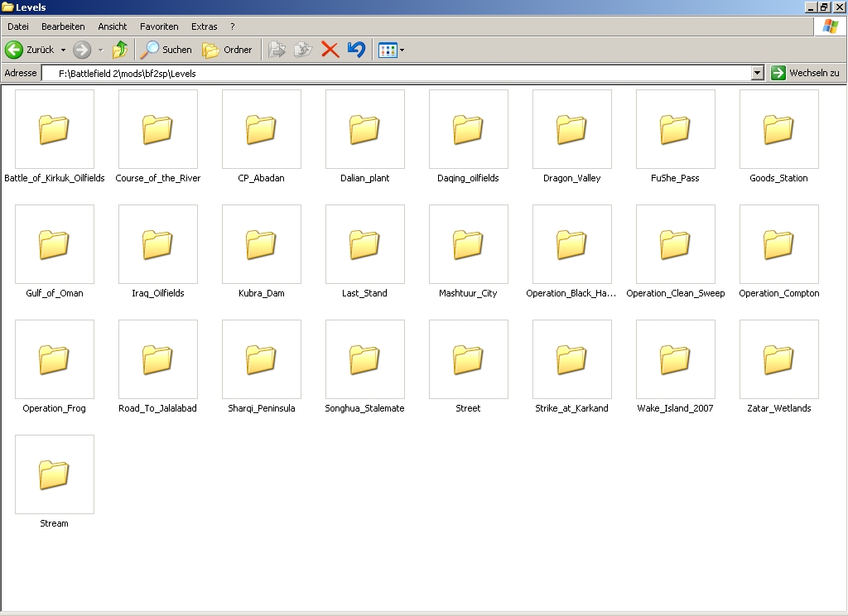Click the Songhua_Stalemate folder name text

(x=364, y=408)
